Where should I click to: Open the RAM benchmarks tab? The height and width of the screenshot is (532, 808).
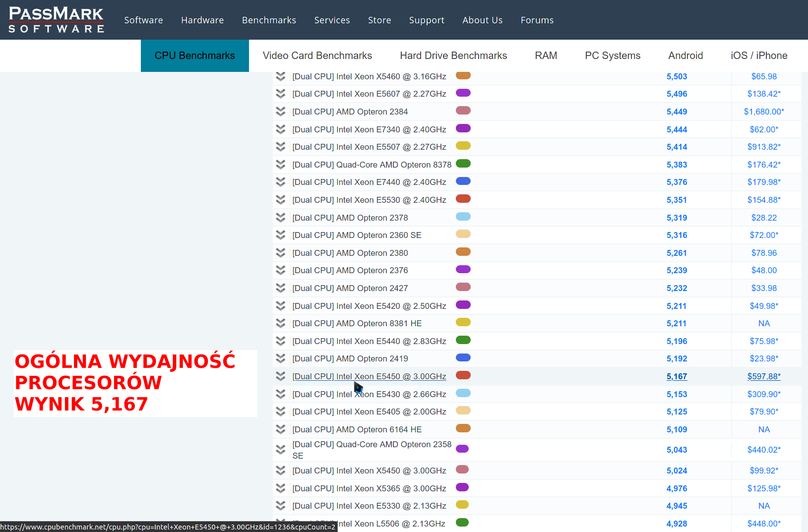coord(546,56)
